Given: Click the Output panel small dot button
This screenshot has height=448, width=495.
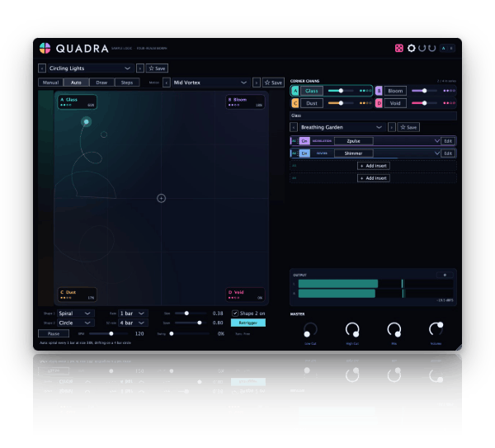Looking at the screenshot, I should (445, 275).
